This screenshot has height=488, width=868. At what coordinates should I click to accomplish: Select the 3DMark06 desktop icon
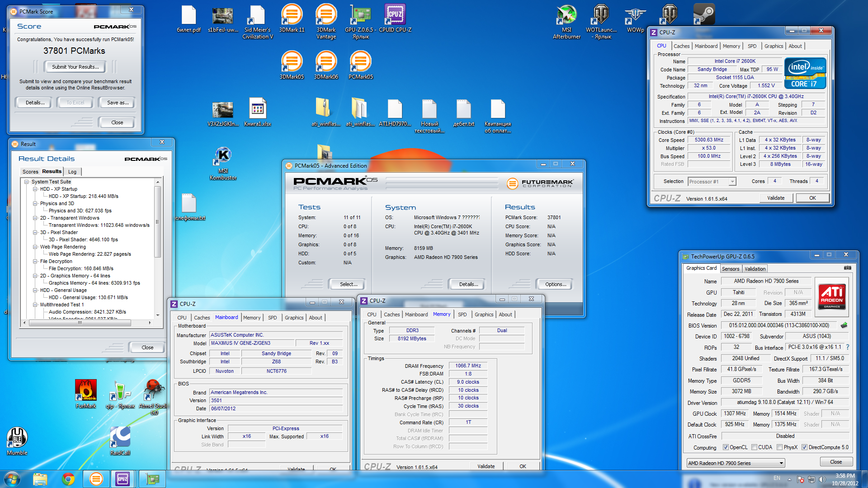point(326,65)
